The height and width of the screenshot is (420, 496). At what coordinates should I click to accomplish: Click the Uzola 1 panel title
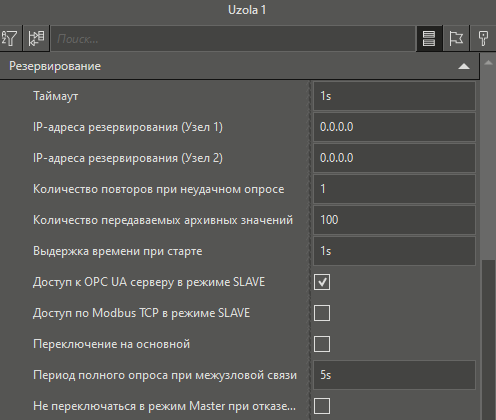tap(247, 10)
